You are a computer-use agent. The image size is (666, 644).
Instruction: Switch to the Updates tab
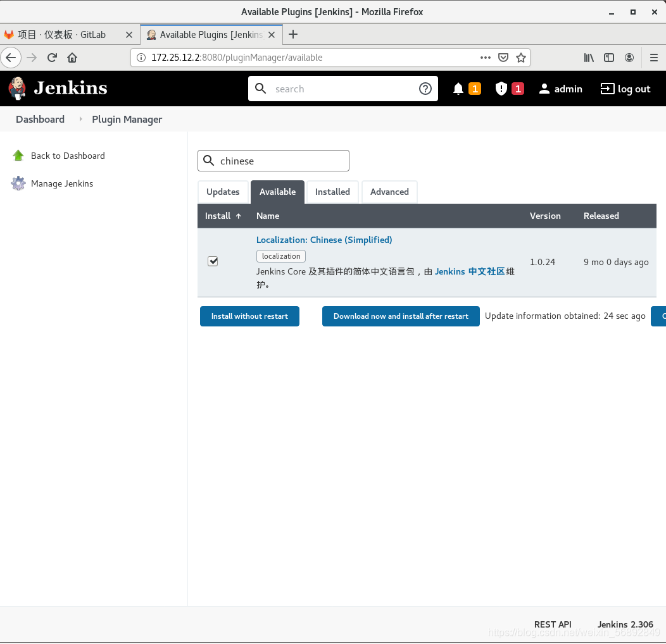[x=223, y=192]
